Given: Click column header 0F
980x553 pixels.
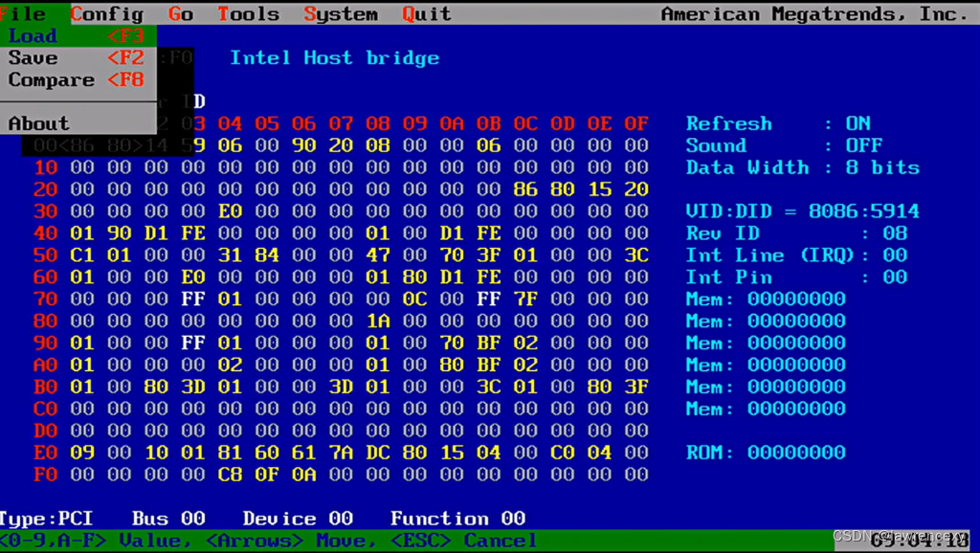Looking at the screenshot, I should click(636, 123).
